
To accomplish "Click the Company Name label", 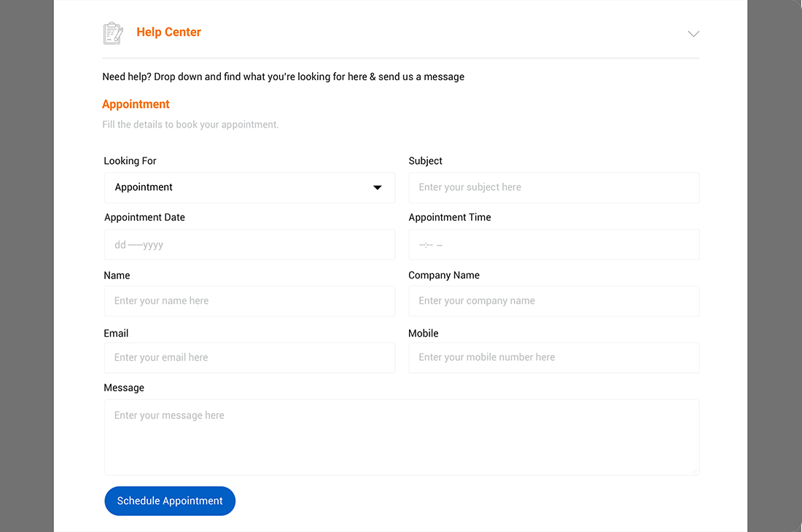I will point(444,275).
